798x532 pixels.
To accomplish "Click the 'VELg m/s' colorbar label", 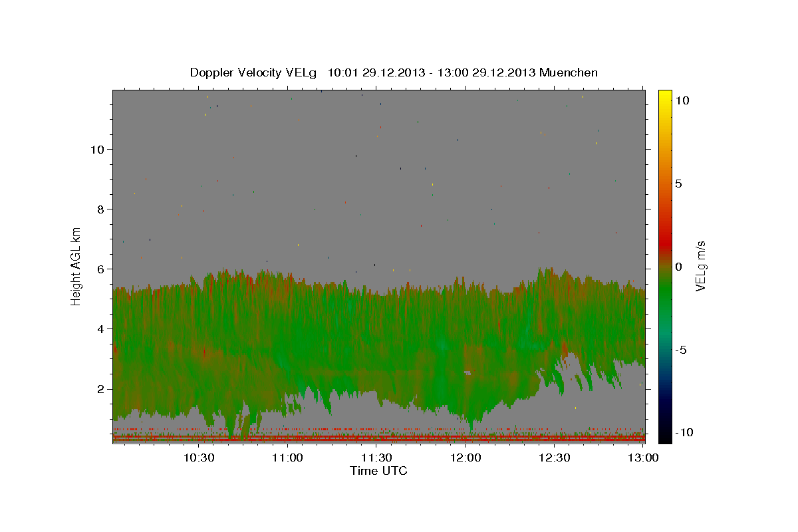I will tap(701, 265).
